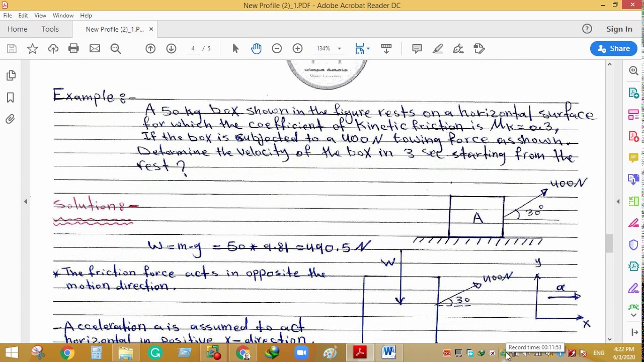The image size is (644, 362).
Task: Open the Help menu
Action: point(86,16)
